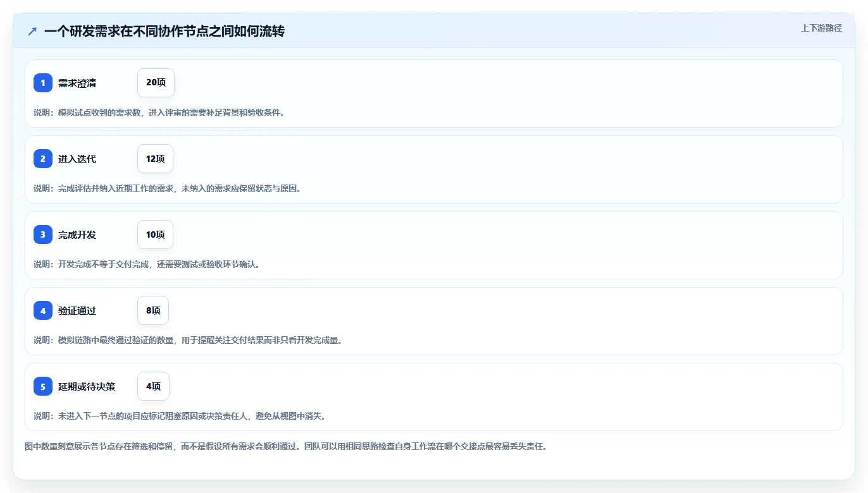Click description starting 说明:模拟链路中最终通过验证
Viewport: 868px width, 493px height.
pos(188,340)
